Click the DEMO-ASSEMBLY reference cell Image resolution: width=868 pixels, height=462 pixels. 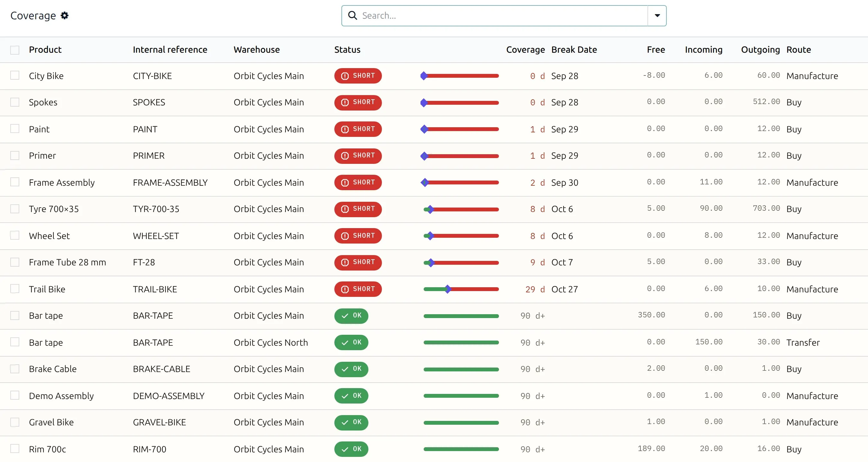tap(168, 396)
